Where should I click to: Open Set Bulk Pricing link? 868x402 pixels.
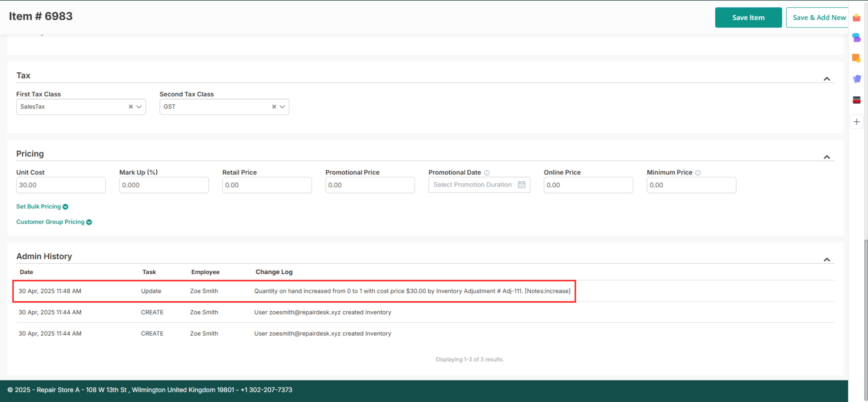click(x=38, y=206)
